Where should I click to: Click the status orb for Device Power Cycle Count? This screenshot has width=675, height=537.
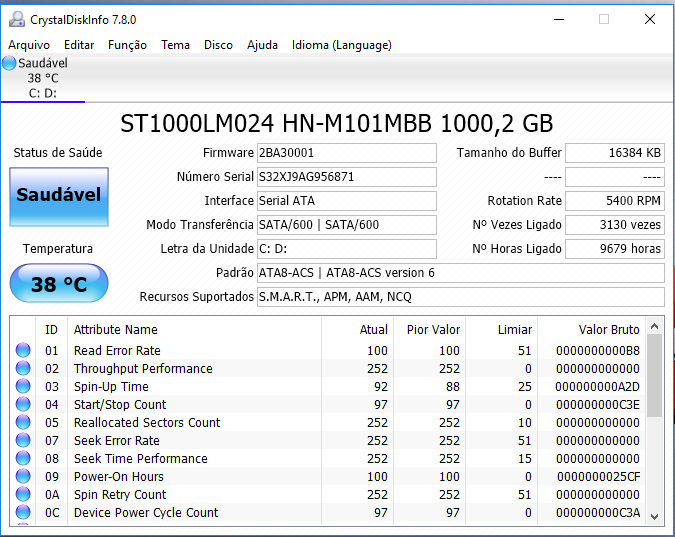pyautogui.click(x=23, y=513)
